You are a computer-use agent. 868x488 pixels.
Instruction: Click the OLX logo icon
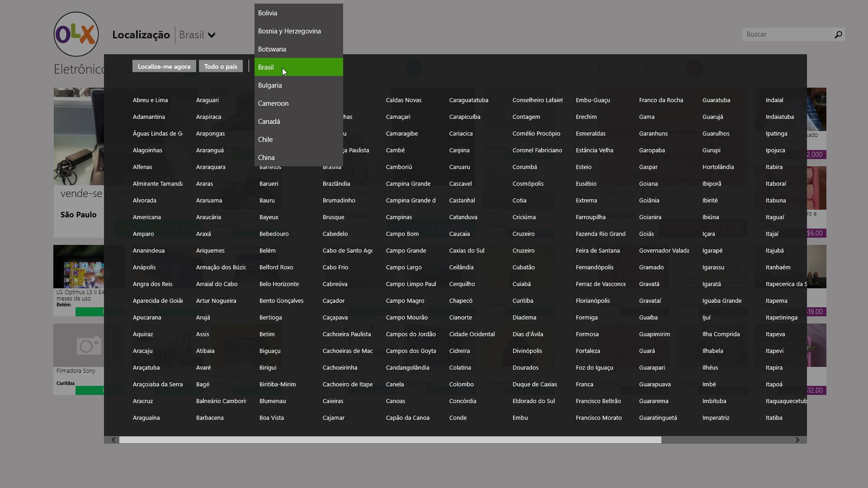(x=76, y=34)
